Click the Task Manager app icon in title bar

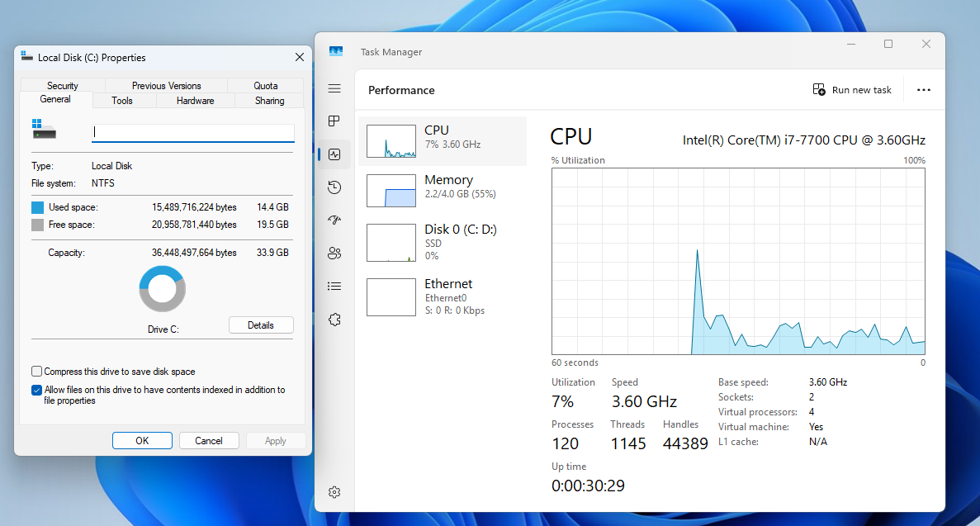336,51
